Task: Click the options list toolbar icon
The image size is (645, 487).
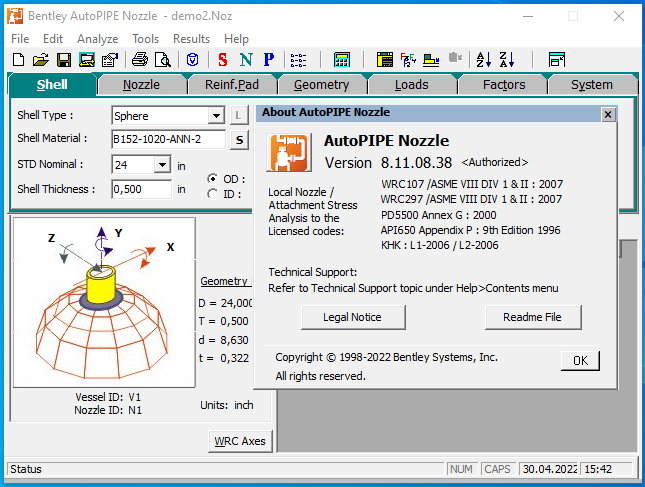Action: [298, 60]
